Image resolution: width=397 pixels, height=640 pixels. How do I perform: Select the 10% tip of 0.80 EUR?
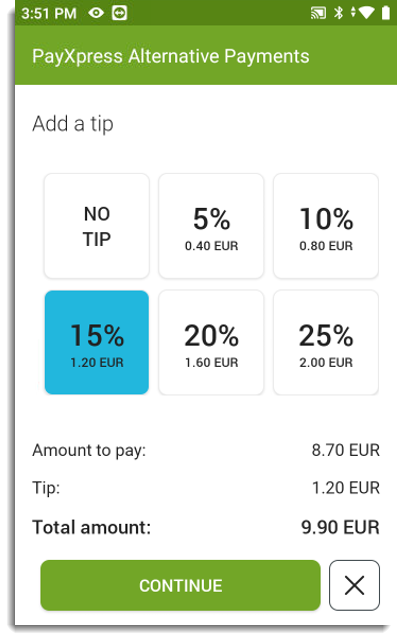point(326,226)
